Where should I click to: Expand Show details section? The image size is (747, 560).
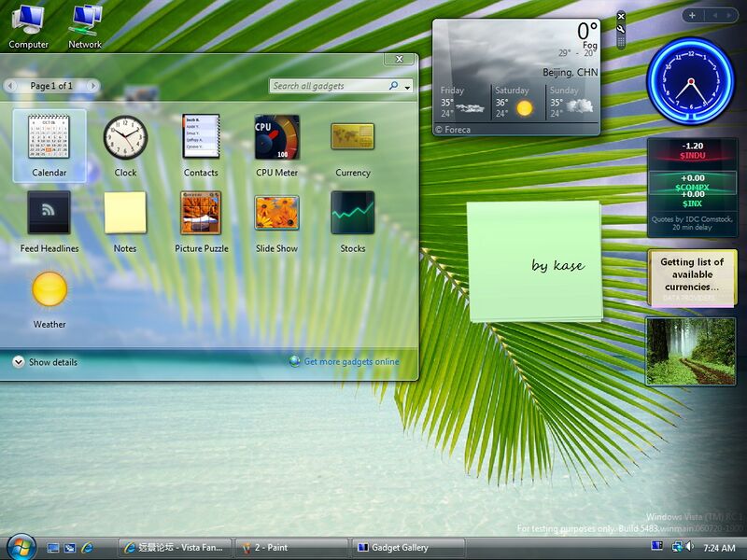19,362
